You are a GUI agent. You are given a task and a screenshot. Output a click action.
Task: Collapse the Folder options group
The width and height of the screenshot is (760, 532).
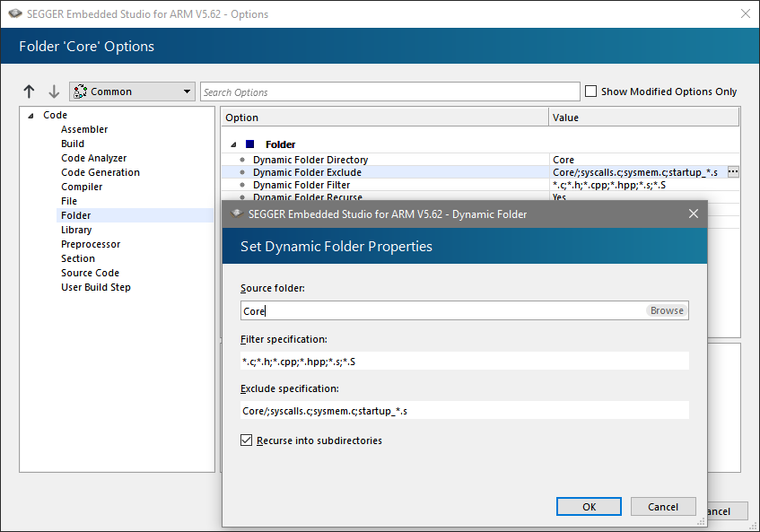click(x=234, y=144)
